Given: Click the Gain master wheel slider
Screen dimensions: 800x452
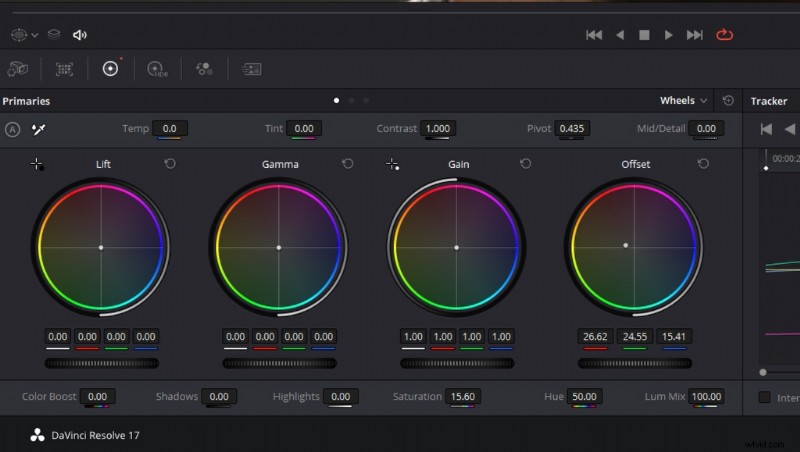Looking at the screenshot, I should tap(457, 363).
